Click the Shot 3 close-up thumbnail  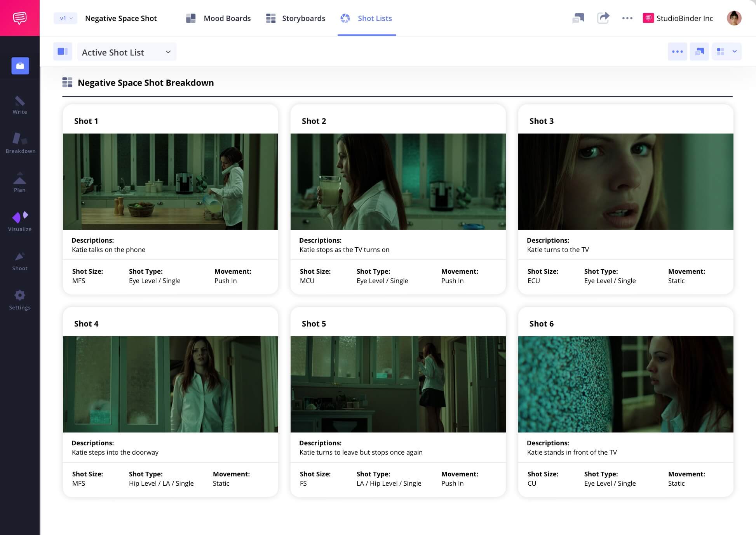(625, 181)
